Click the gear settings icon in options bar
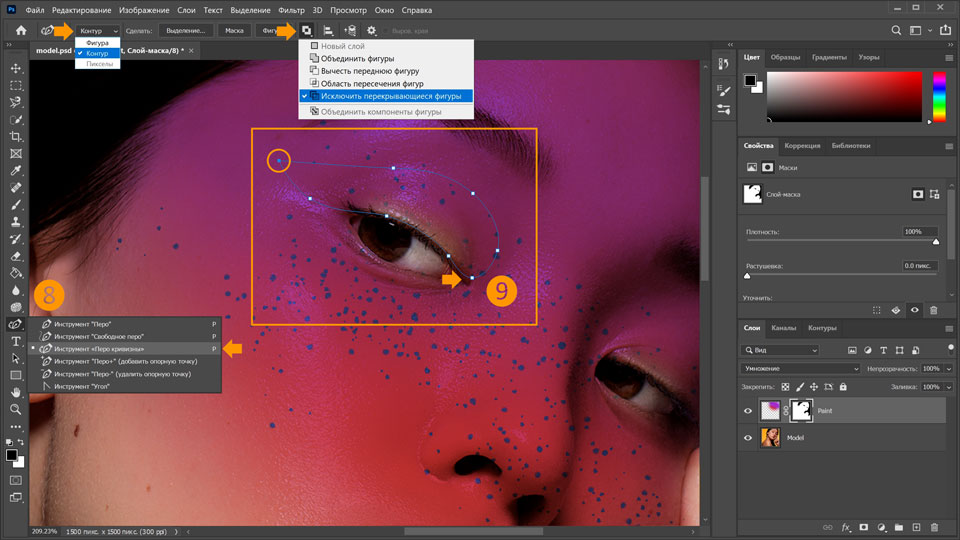Screen dimensions: 960x540 pos(372,31)
